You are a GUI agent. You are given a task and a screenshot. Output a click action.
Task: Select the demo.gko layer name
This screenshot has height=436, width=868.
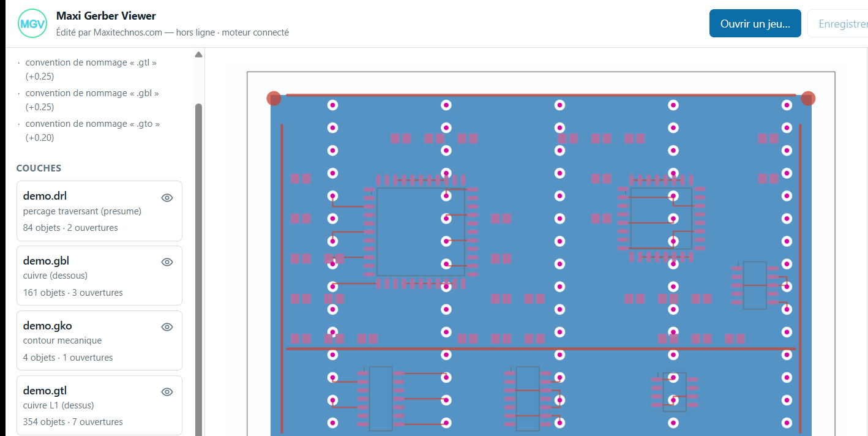(48, 326)
